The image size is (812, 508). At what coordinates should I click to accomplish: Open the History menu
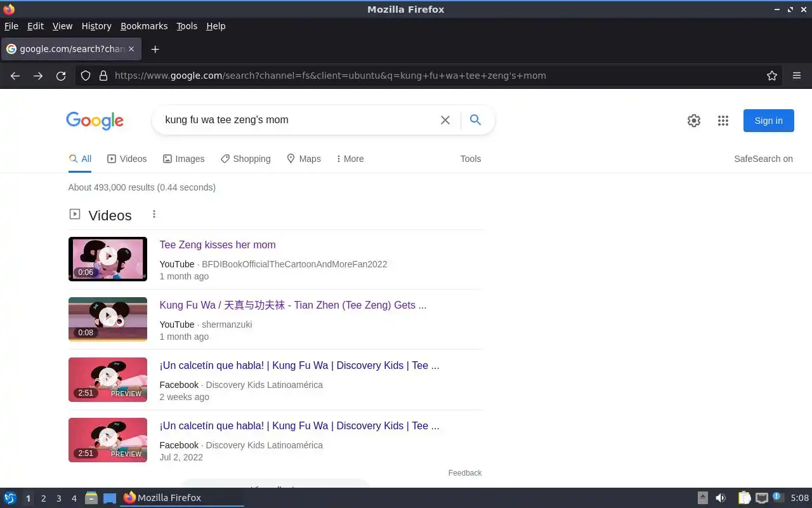pyautogui.click(x=96, y=26)
